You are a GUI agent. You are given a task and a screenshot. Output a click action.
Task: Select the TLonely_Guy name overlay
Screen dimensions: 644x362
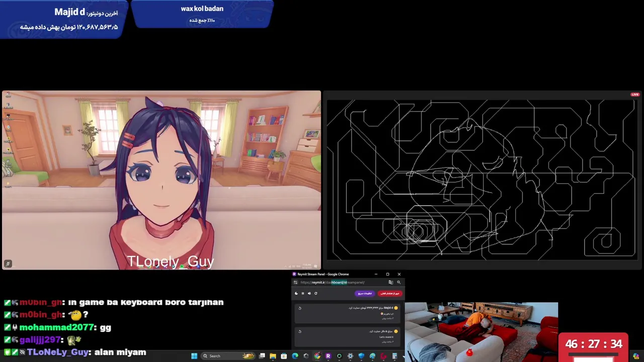171,261
